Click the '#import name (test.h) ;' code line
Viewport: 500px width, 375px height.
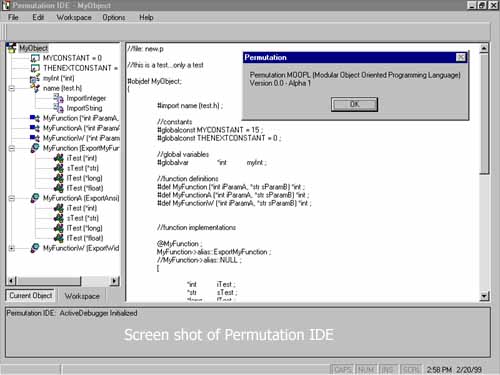(190, 106)
